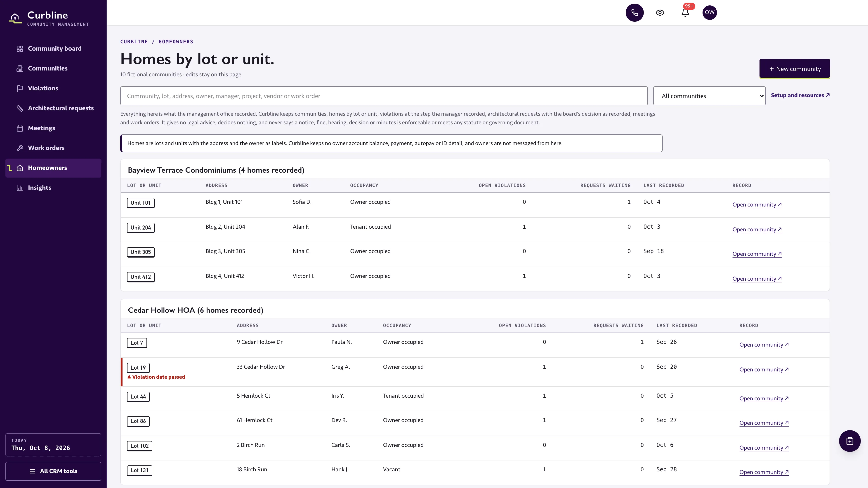Open community link for Unit 305
This screenshot has width=868, height=488.
click(757, 254)
